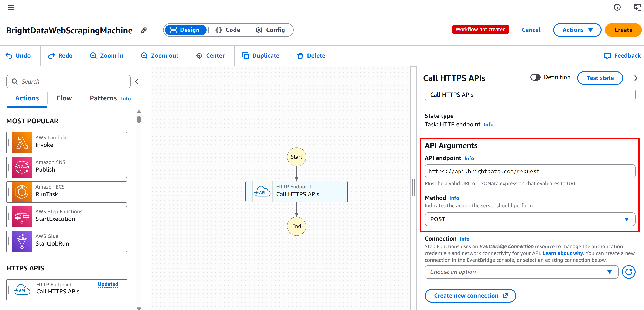The height and width of the screenshot is (310, 644).
Task: Zoom in on the workflow canvas
Action: pos(107,55)
